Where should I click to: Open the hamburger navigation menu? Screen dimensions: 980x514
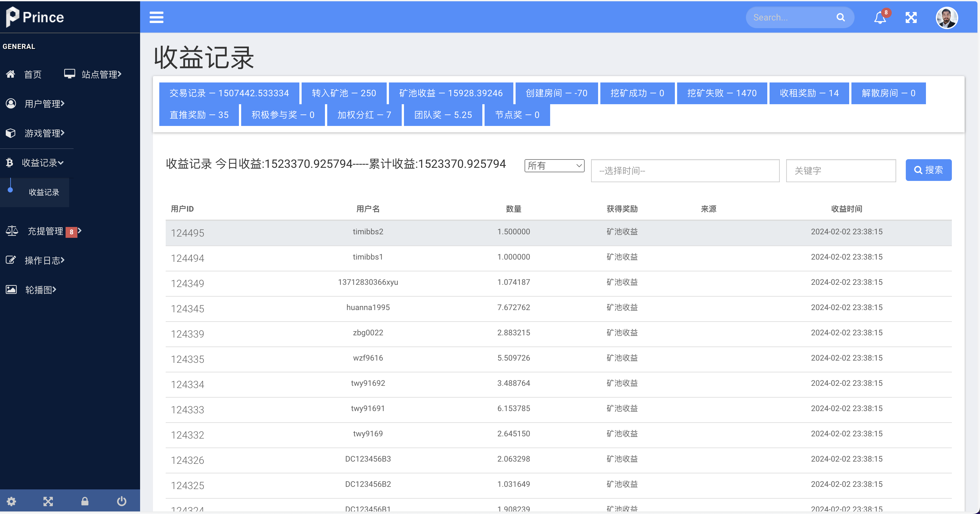click(x=156, y=17)
